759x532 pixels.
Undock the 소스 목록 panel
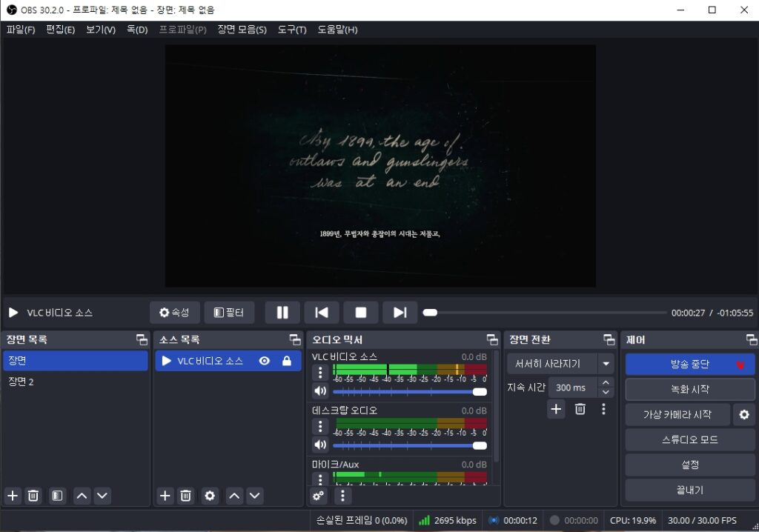tap(295, 340)
